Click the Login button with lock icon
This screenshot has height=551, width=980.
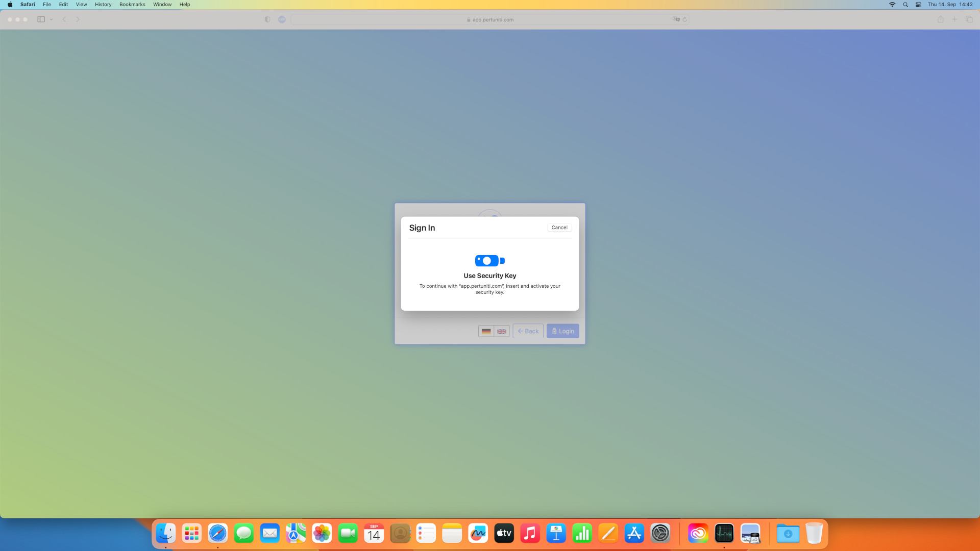coord(562,331)
